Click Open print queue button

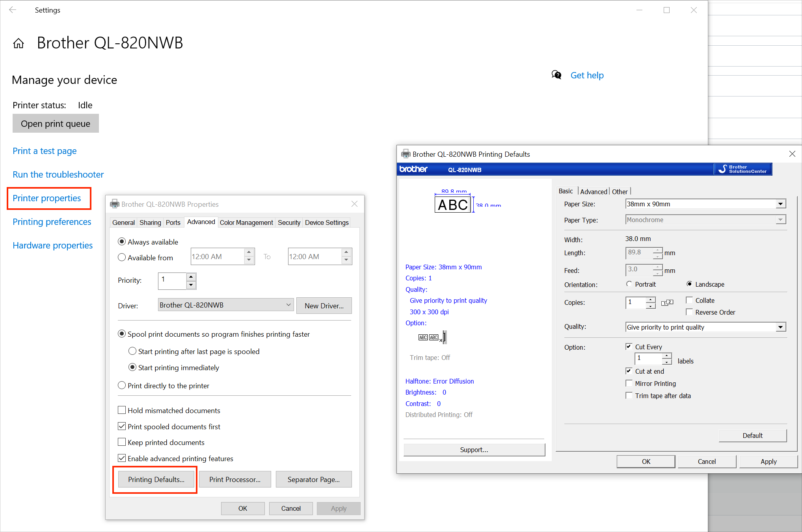coord(56,124)
